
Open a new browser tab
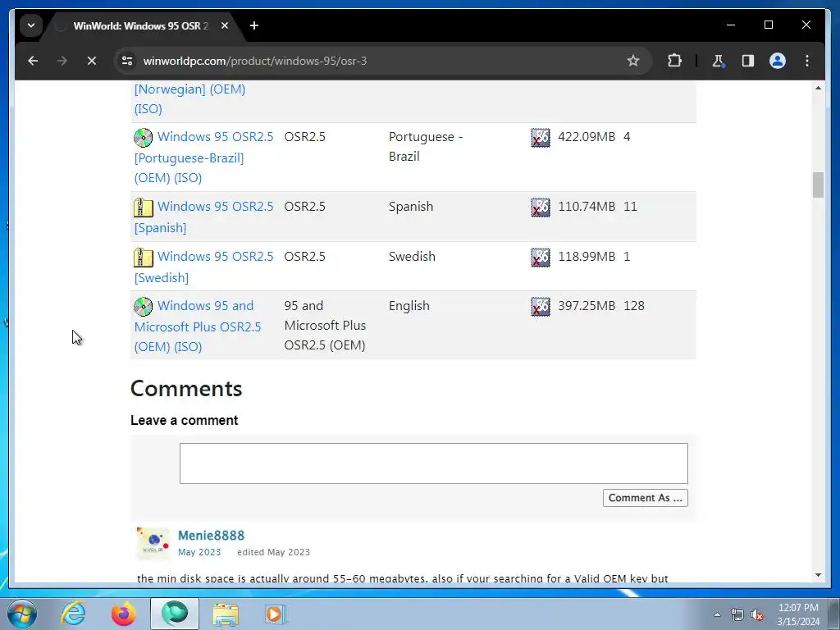254,25
